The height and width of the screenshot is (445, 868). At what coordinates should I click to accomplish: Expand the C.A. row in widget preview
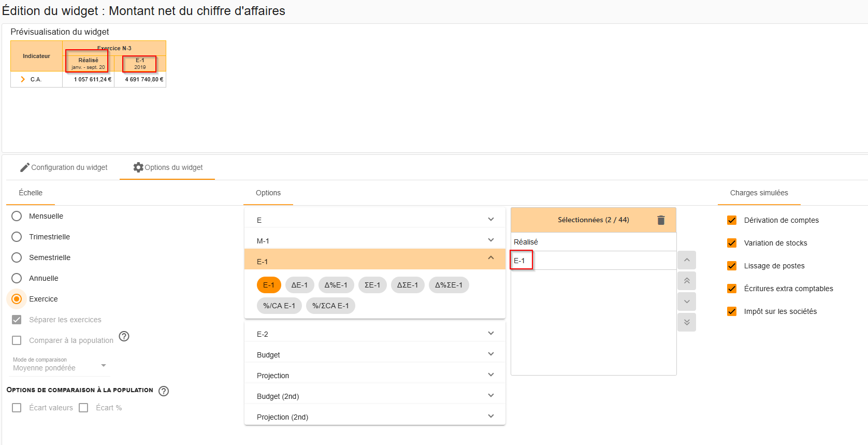click(x=23, y=79)
